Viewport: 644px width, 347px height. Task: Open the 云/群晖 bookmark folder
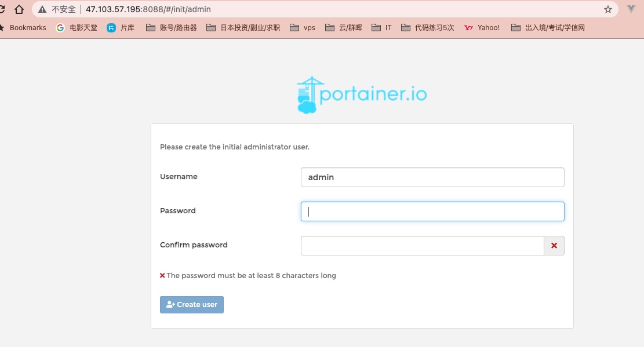pyautogui.click(x=344, y=27)
